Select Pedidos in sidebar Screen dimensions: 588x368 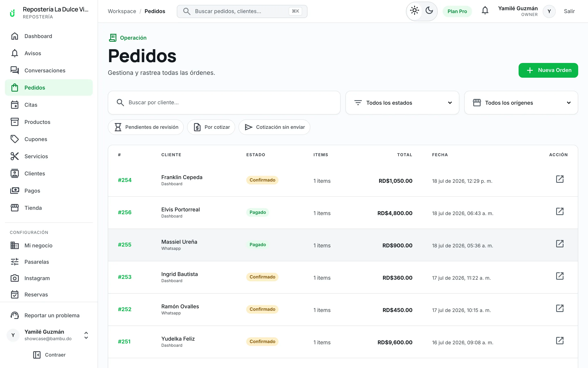49,88
